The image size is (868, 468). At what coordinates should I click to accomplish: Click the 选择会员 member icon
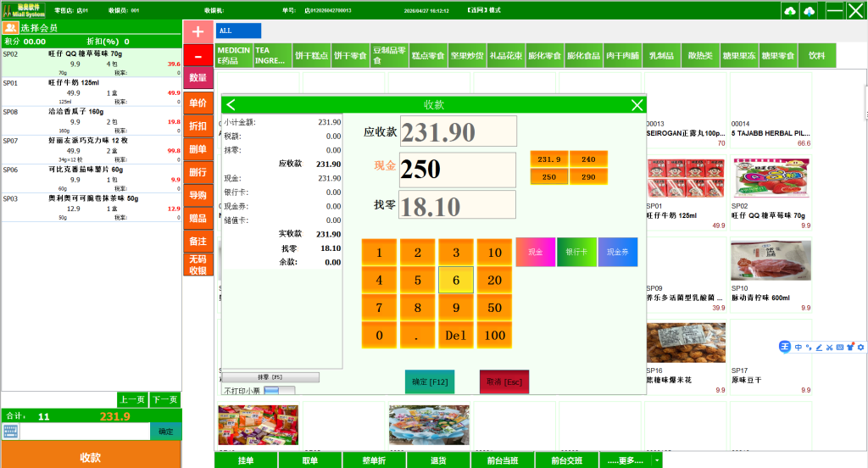pos(10,28)
